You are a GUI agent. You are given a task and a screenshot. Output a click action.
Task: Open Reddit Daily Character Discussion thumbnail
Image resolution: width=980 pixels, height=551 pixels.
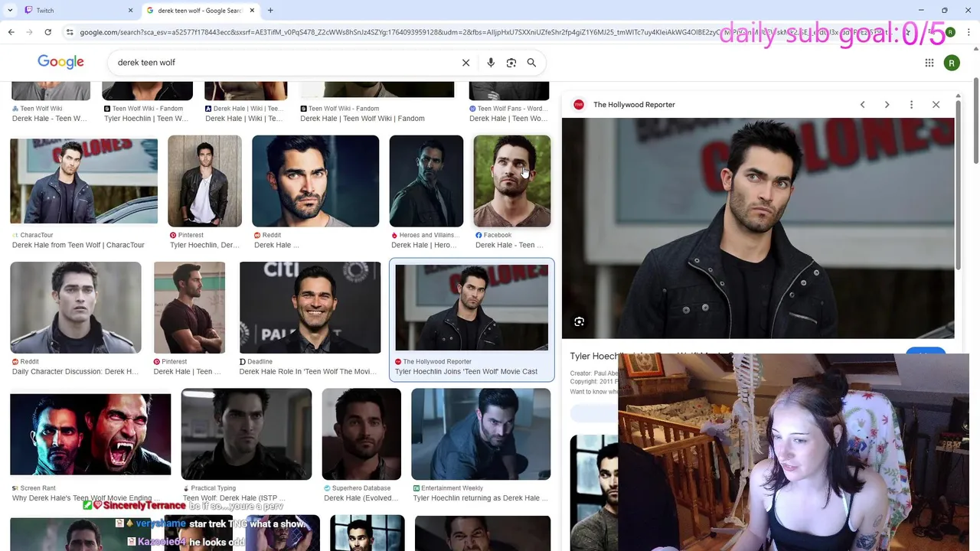tap(76, 308)
